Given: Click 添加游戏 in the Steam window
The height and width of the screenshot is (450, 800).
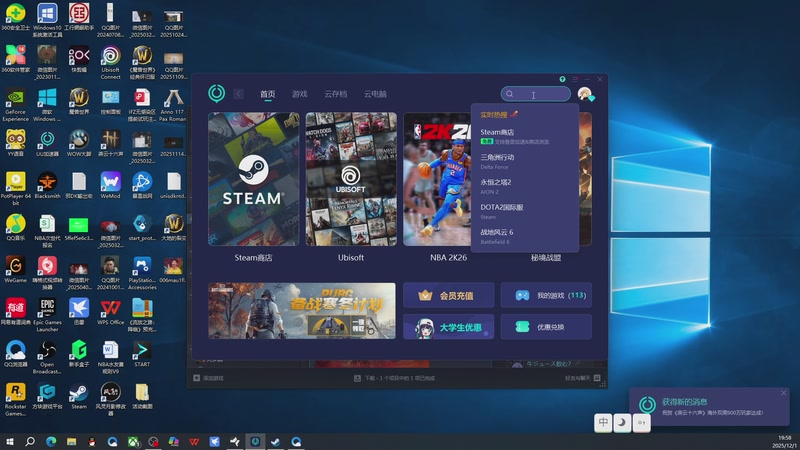Looking at the screenshot, I should [208, 378].
